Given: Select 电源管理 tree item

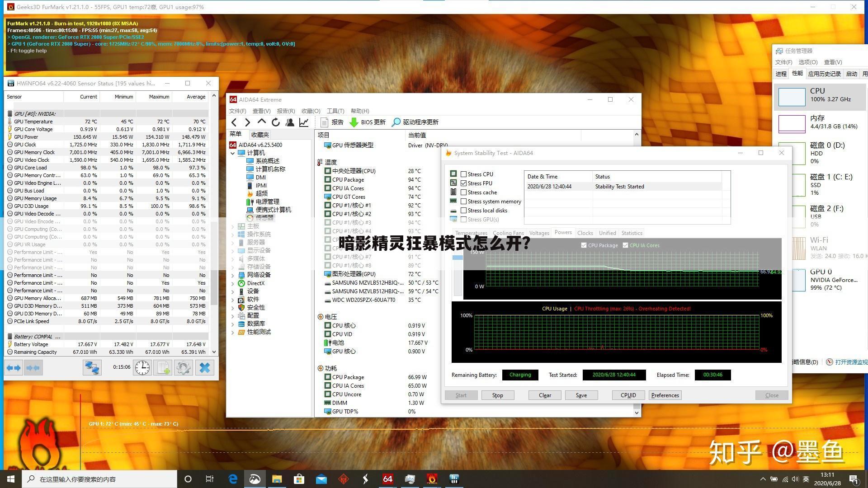Looking at the screenshot, I should point(267,202).
